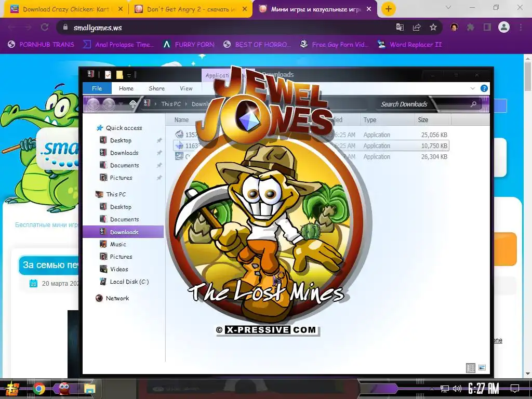Click the search magnifier icon in Explorer
The image size is (532, 399).
(473, 104)
